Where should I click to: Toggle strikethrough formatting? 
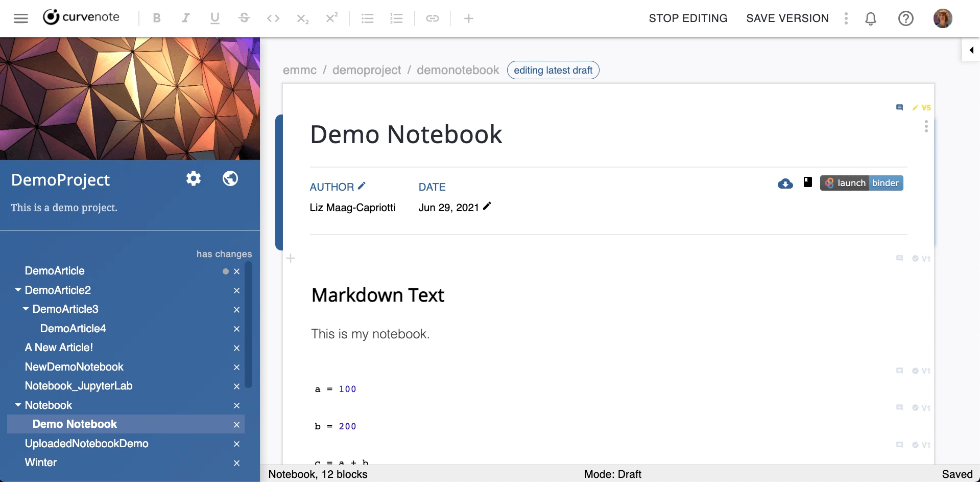point(244,19)
